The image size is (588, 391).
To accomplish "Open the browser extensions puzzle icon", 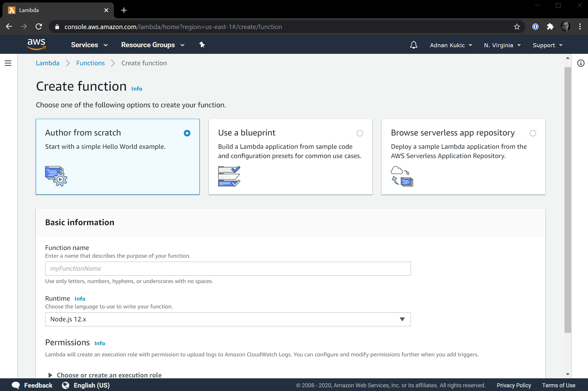I will point(550,27).
